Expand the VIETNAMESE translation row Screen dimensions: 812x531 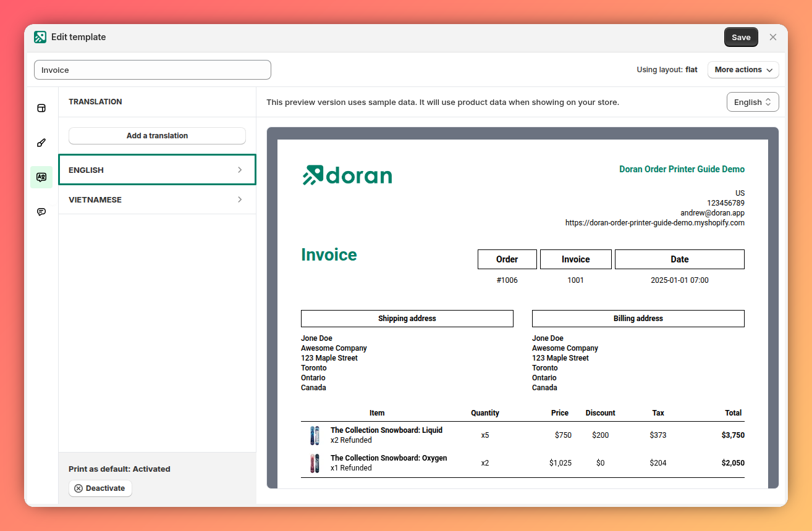point(157,199)
